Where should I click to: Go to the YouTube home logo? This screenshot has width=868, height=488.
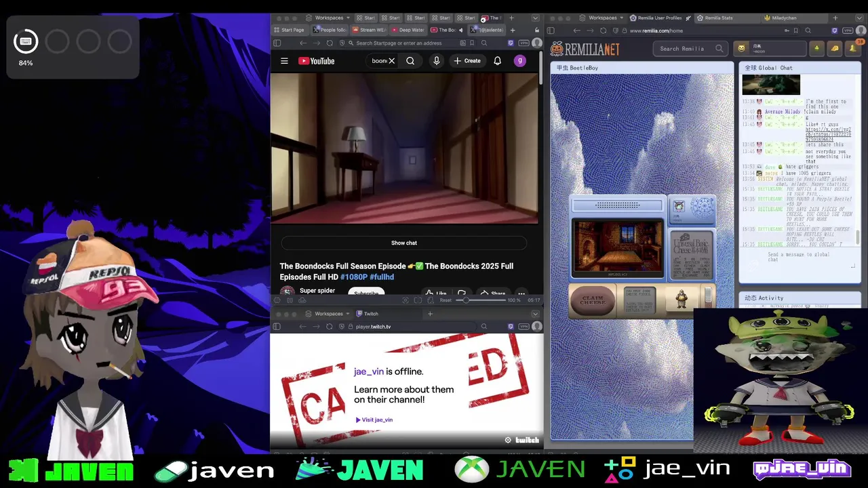coord(316,61)
